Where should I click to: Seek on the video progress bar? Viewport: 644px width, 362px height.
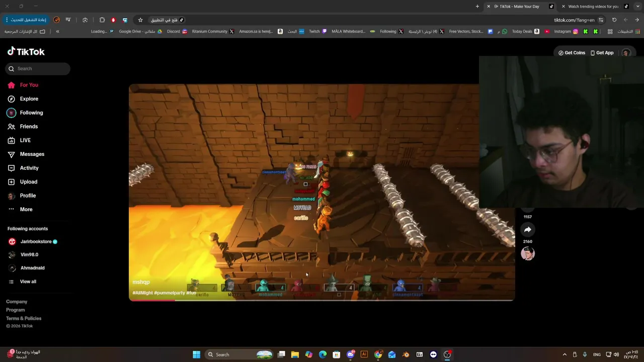(x=321, y=300)
